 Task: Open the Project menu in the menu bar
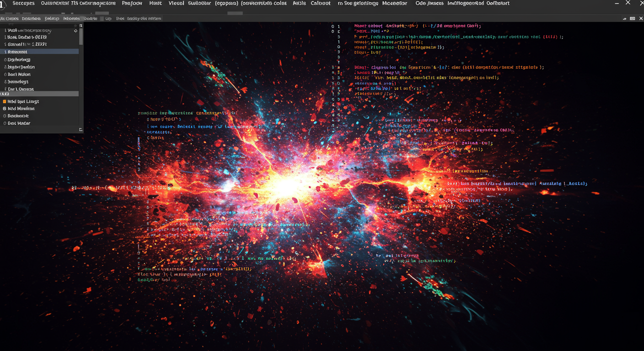tap(132, 4)
